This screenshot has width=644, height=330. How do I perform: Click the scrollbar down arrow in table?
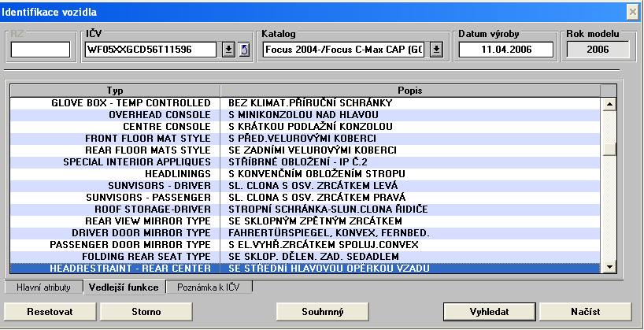point(608,269)
